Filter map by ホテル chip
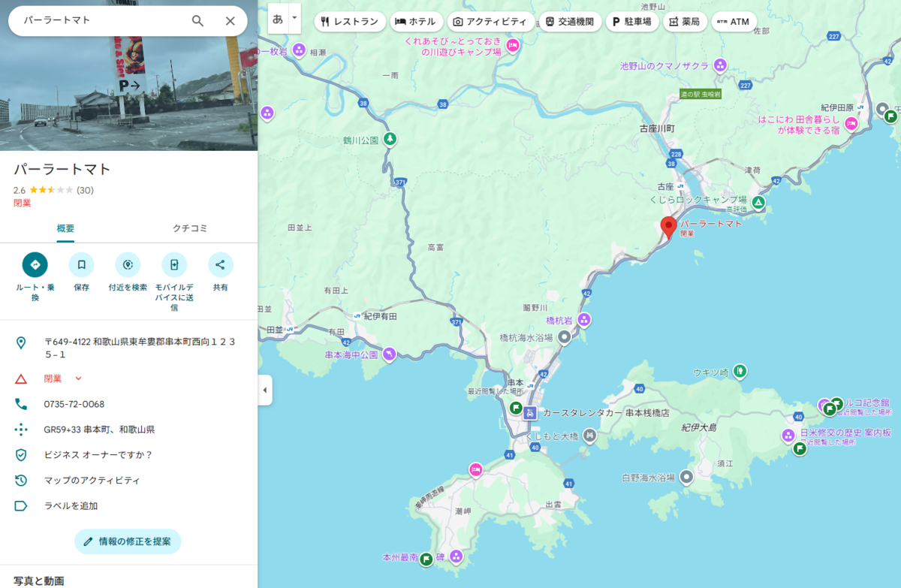901x588 pixels. click(416, 22)
